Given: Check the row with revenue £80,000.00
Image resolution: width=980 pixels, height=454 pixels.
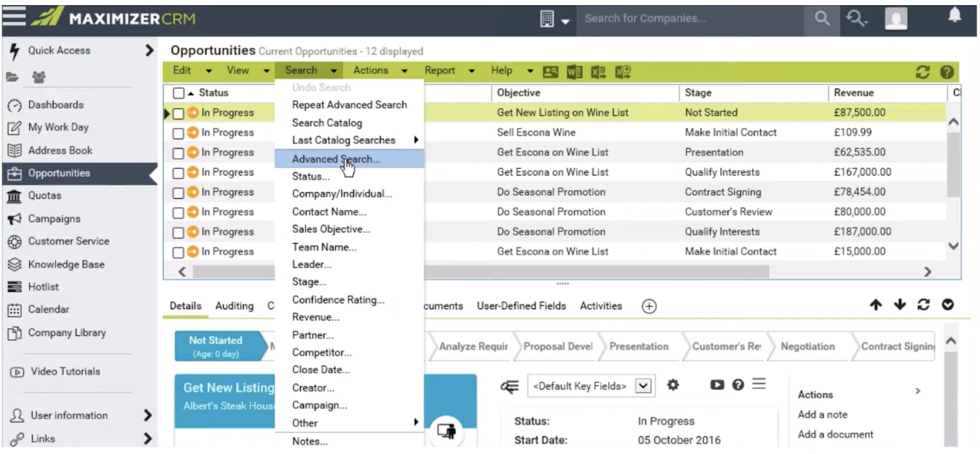Looking at the screenshot, I should coord(178,213).
